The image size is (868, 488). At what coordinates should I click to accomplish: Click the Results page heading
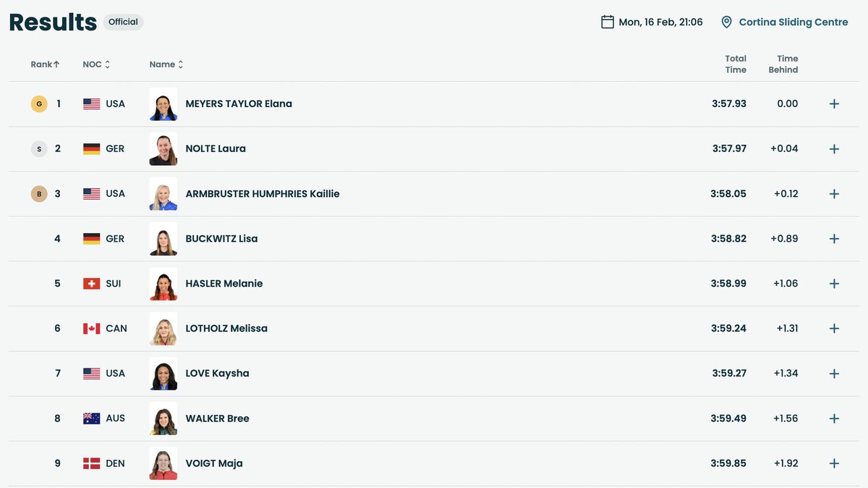click(x=53, y=22)
